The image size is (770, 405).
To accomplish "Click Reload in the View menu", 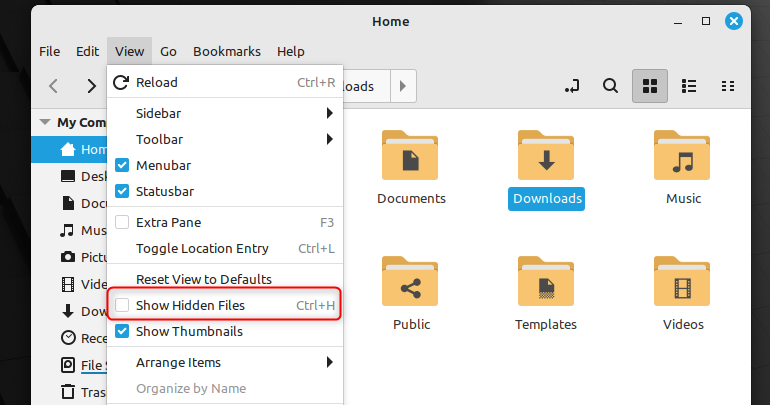I will click(157, 82).
